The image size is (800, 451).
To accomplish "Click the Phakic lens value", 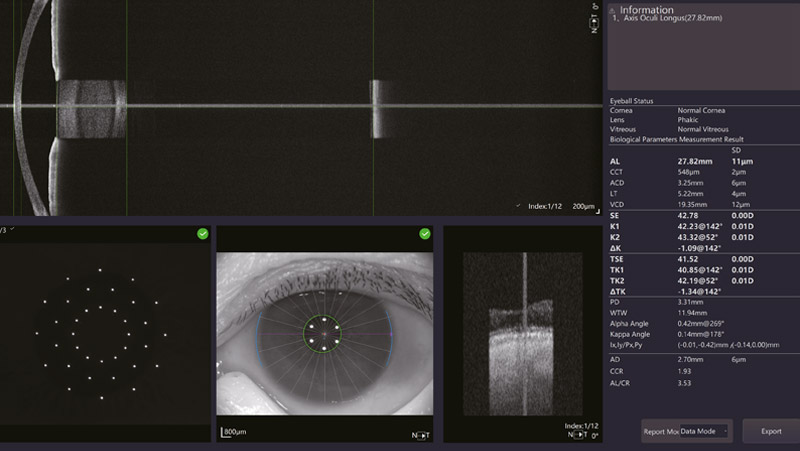I will click(688, 120).
